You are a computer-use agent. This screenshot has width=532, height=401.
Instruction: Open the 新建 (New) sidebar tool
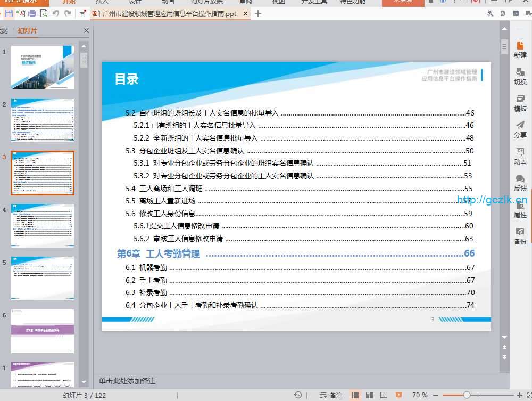(520, 50)
